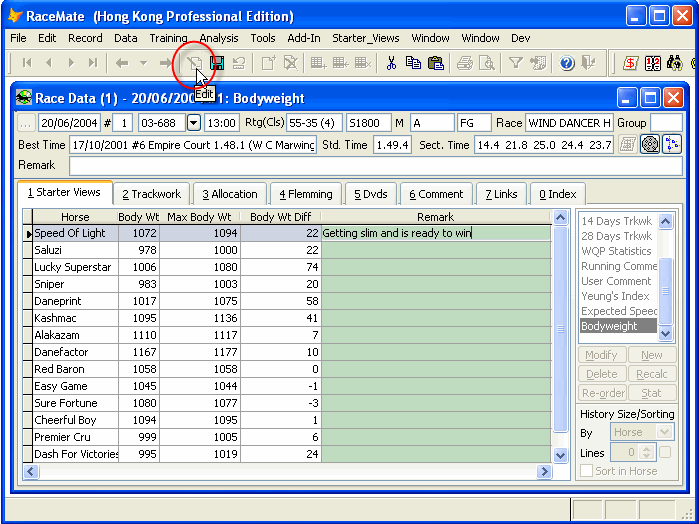Enable the Sort in Horse checkbox
The height and width of the screenshot is (524, 699).
[587, 471]
